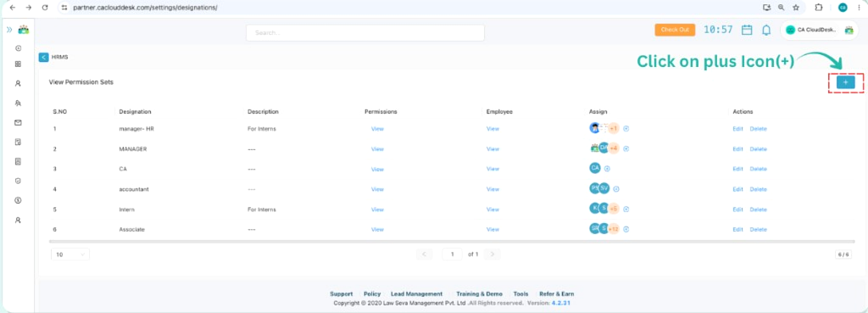
Task: Open the dollar coin icon in sidebar
Action: (18, 200)
